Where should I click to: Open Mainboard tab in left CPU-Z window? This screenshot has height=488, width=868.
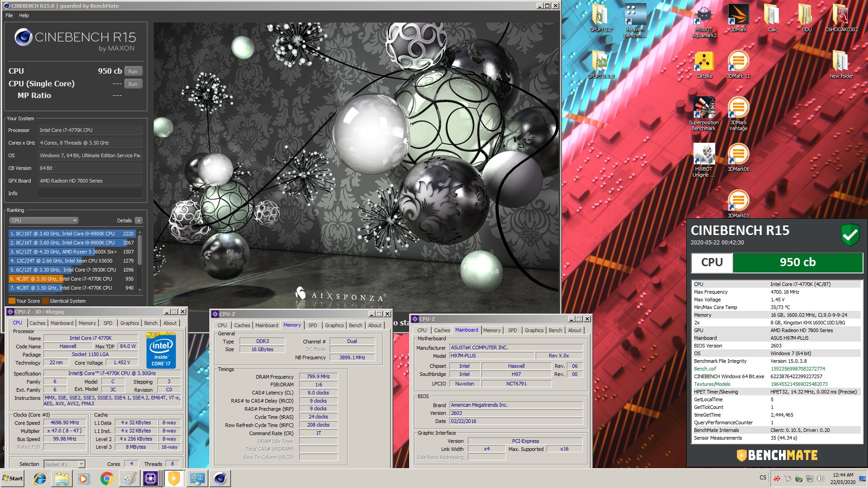coord(62,323)
